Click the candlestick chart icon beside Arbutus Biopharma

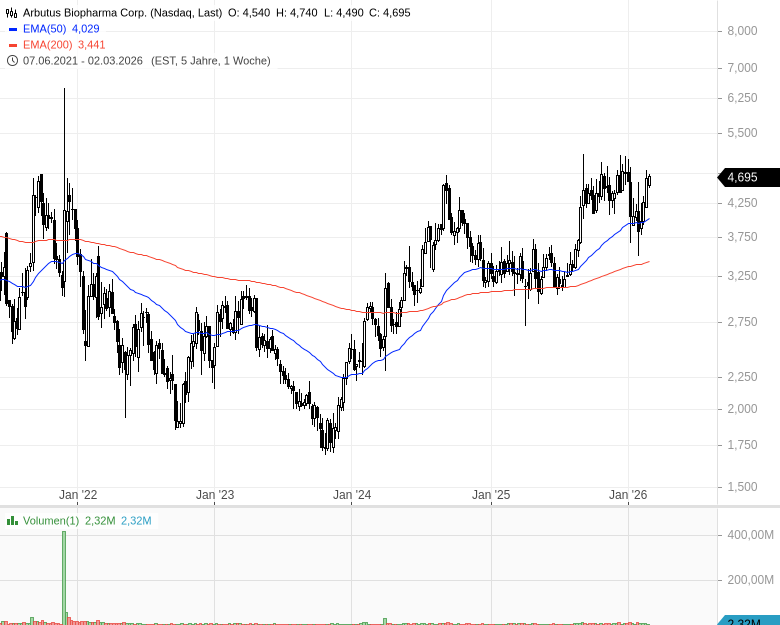coord(12,13)
